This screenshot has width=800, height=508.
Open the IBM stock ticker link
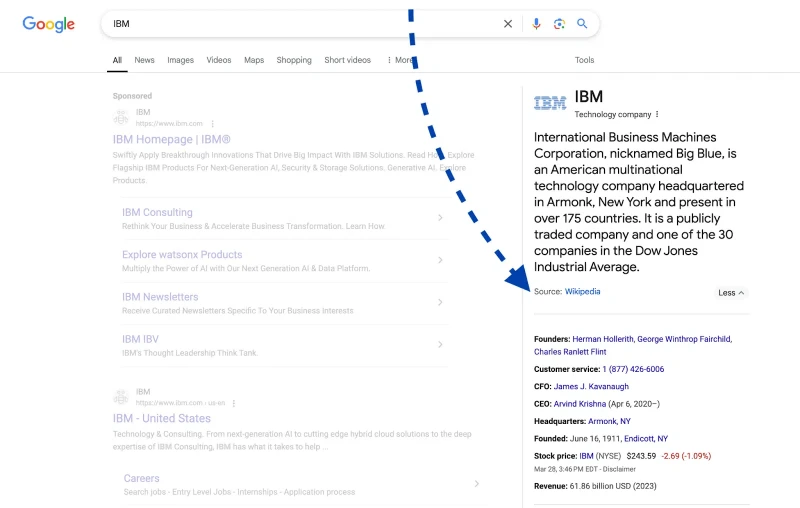coord(586,456)
